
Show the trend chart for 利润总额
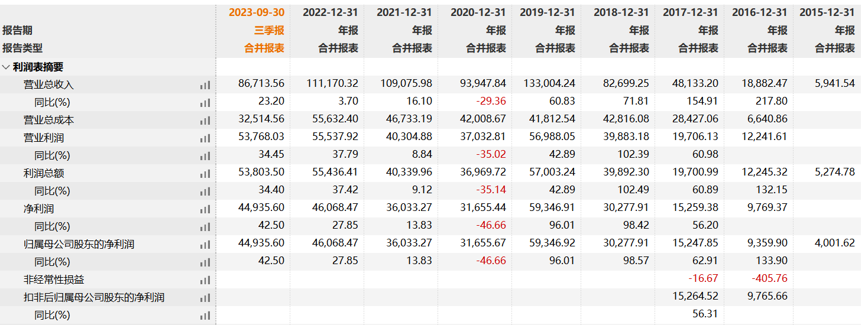(205, 174)
